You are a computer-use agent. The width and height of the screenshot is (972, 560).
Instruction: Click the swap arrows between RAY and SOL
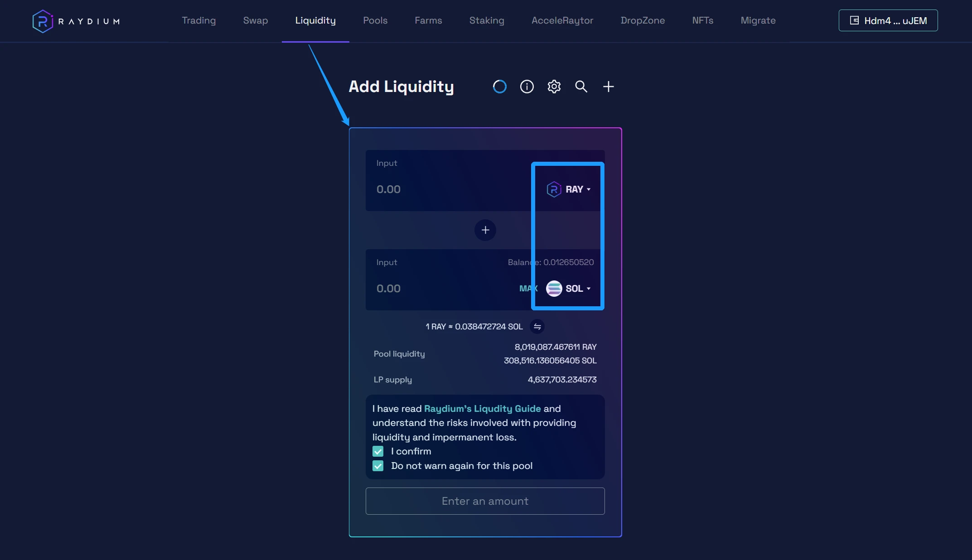coord(536,326)
